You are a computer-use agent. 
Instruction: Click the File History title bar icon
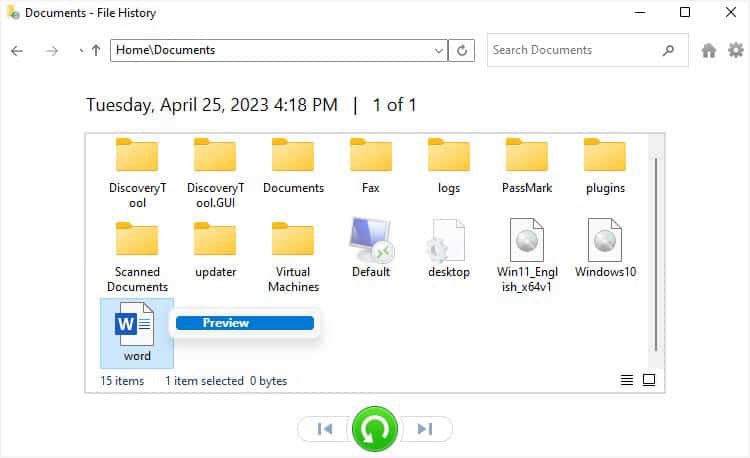13,12
